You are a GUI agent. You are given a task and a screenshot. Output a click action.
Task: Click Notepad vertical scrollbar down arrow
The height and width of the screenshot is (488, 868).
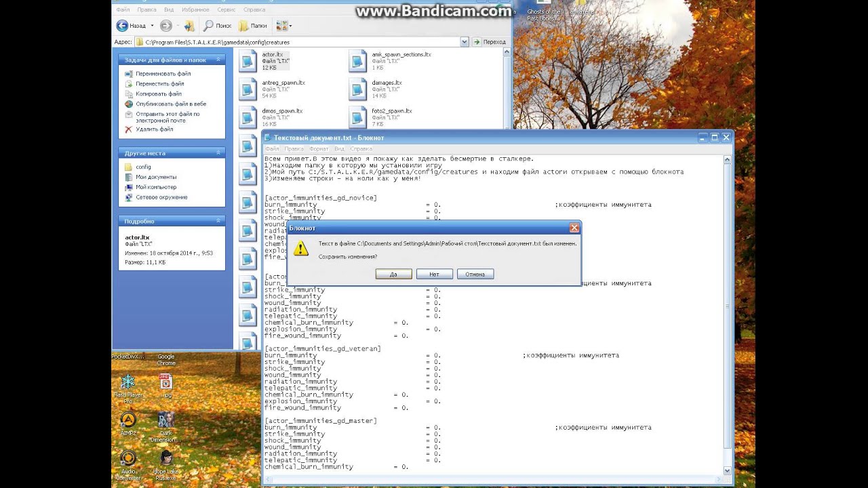[728, 470]
